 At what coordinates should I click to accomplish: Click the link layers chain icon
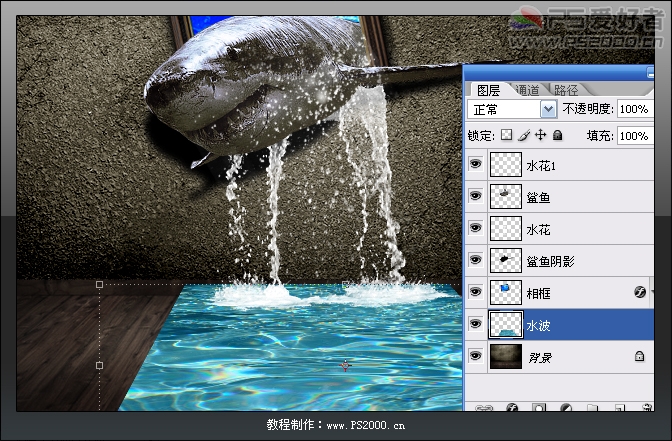pyautogui.click(x=484, y=408)
